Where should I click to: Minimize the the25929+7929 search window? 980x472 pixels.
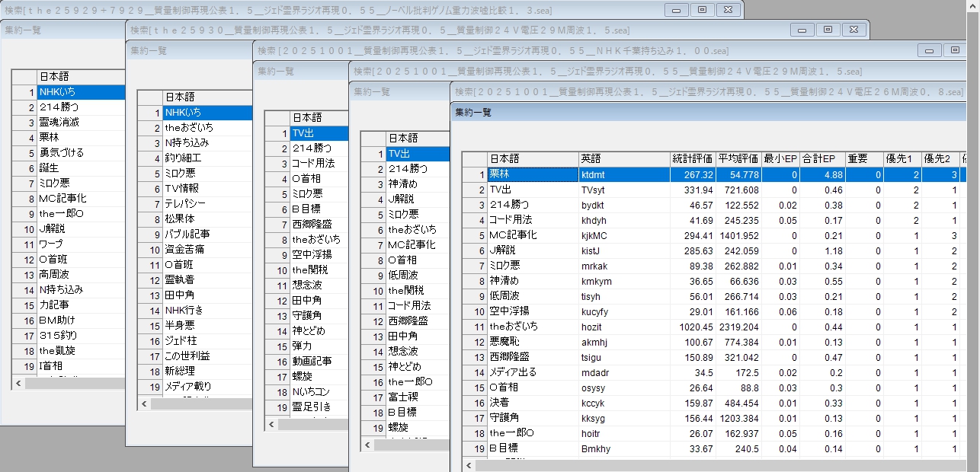pyautogui.click(x=676, y=10)
